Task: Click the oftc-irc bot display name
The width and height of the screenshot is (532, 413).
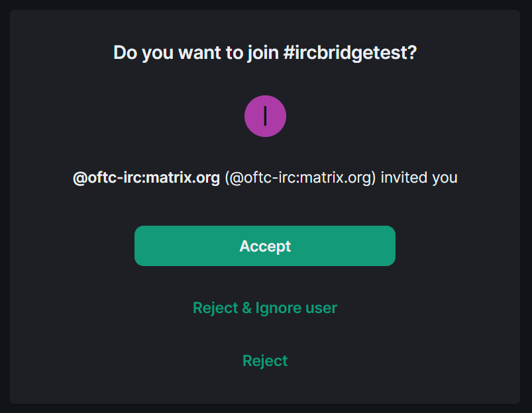Action: tap(146, 177)
